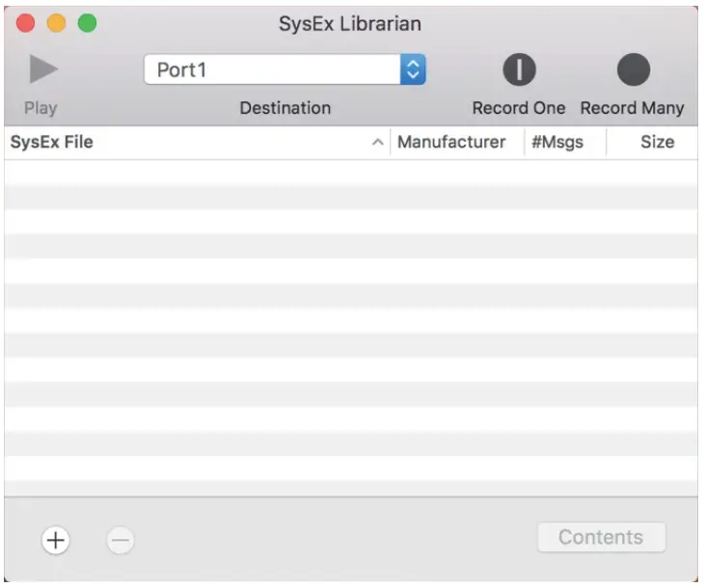
Task: Click the SysEx Librarian window title
Action: [350, 23]
